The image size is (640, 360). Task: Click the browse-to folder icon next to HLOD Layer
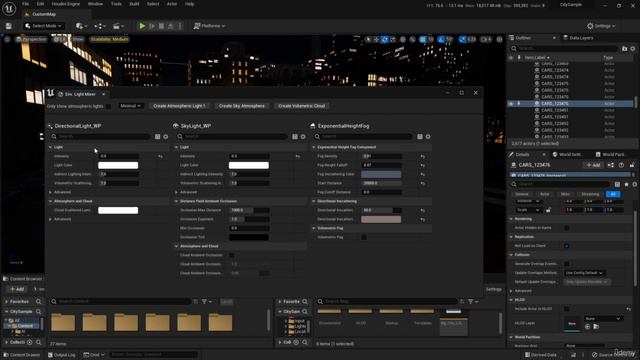596,327
